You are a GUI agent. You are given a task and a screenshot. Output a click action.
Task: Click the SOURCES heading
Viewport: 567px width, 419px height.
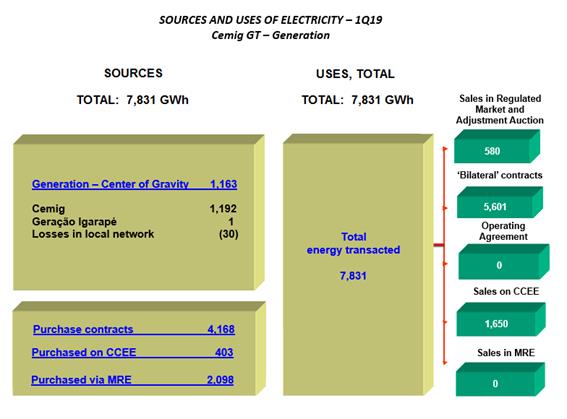click(133, 73)
